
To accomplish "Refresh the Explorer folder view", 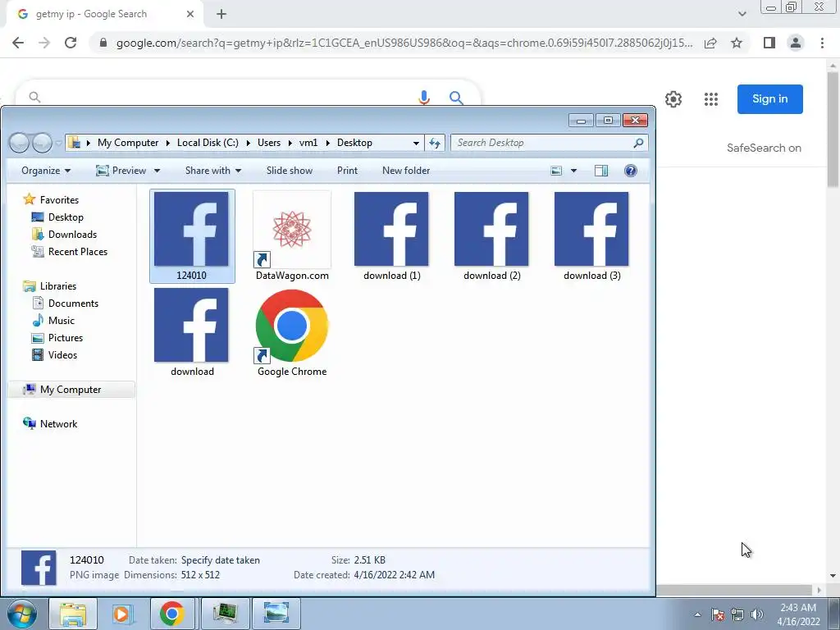I will (x=435, y=143).
